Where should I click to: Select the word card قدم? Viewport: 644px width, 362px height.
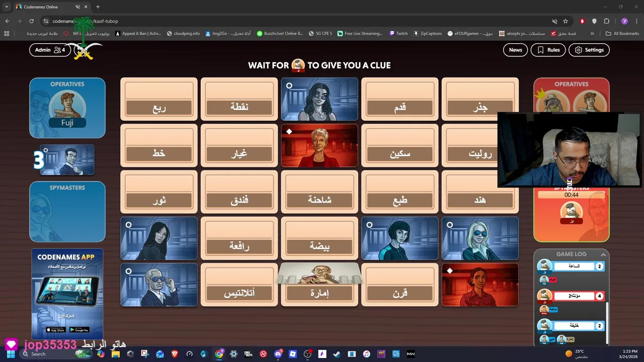pos(399,99)
